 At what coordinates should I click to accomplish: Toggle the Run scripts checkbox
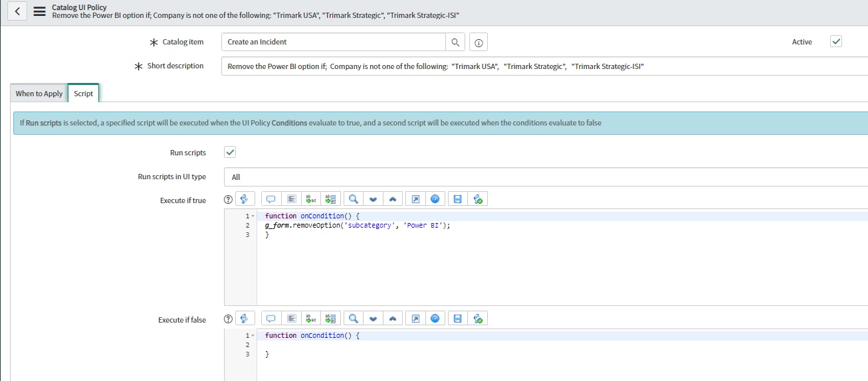(x=230, y=152)
